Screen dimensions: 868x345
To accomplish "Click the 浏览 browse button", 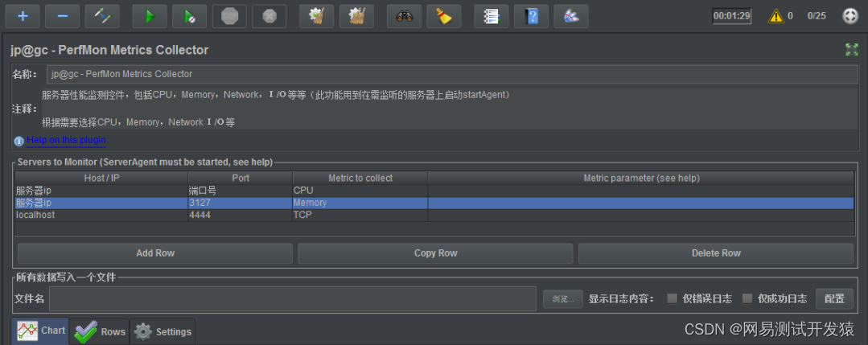I will pyautogui.click(x=563, y=299).
